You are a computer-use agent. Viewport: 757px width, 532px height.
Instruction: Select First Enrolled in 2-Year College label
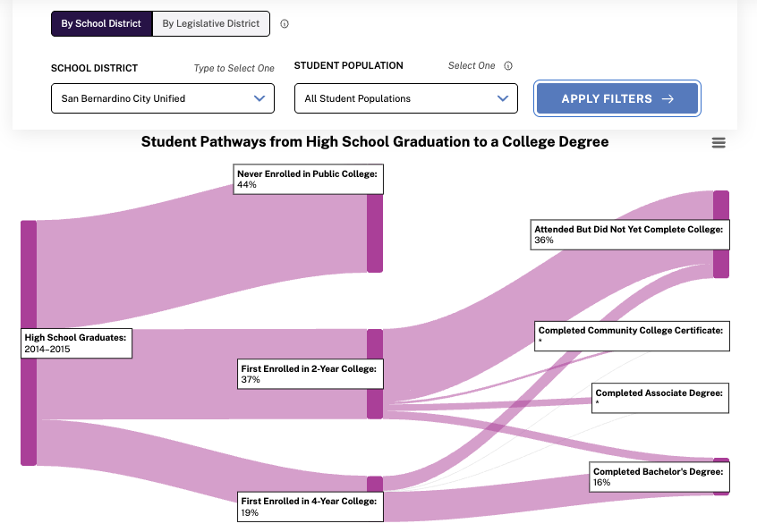click(310, 374)
